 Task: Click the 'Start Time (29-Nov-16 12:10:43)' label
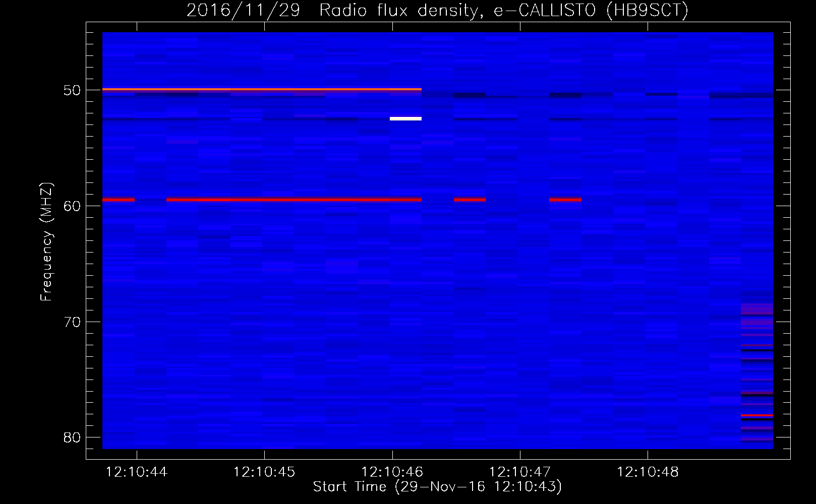(x=437, y=487)
